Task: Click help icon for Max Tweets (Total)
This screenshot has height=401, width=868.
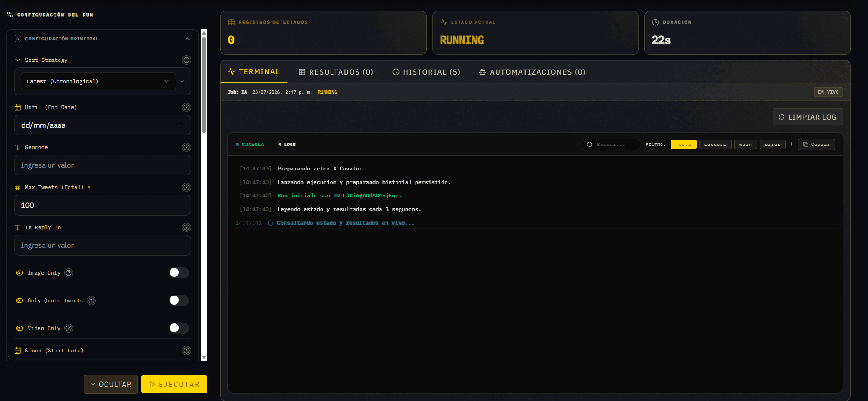Action: [x=186, y=187]
